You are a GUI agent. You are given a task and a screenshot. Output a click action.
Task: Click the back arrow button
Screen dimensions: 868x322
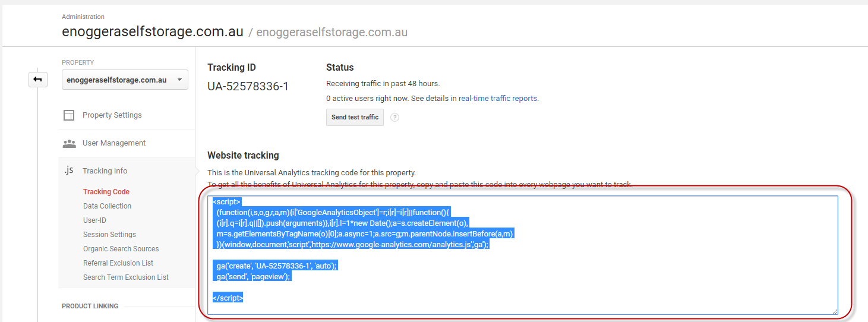(x=38, y=79)
